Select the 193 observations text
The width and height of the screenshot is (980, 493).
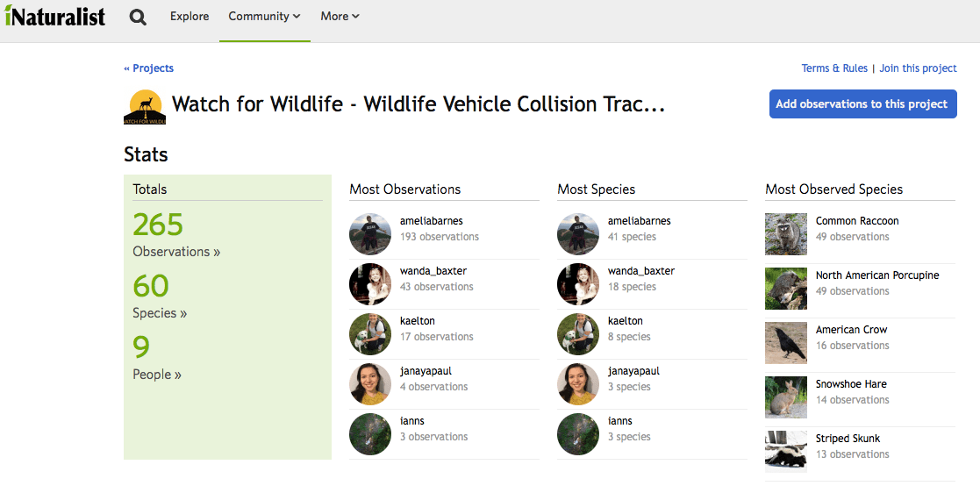coord(440,237)
